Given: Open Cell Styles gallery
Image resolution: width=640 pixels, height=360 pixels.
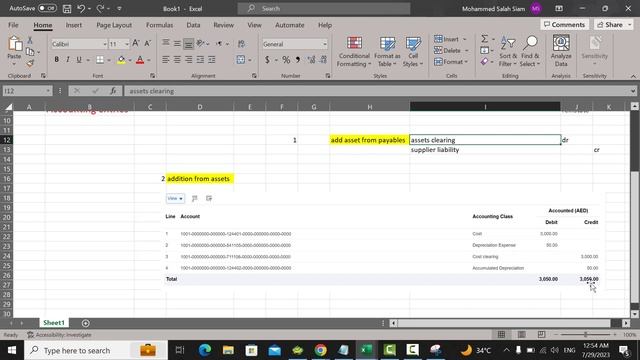Looking at the screenshot, I should pyautogui.click(x=413, y=52).
